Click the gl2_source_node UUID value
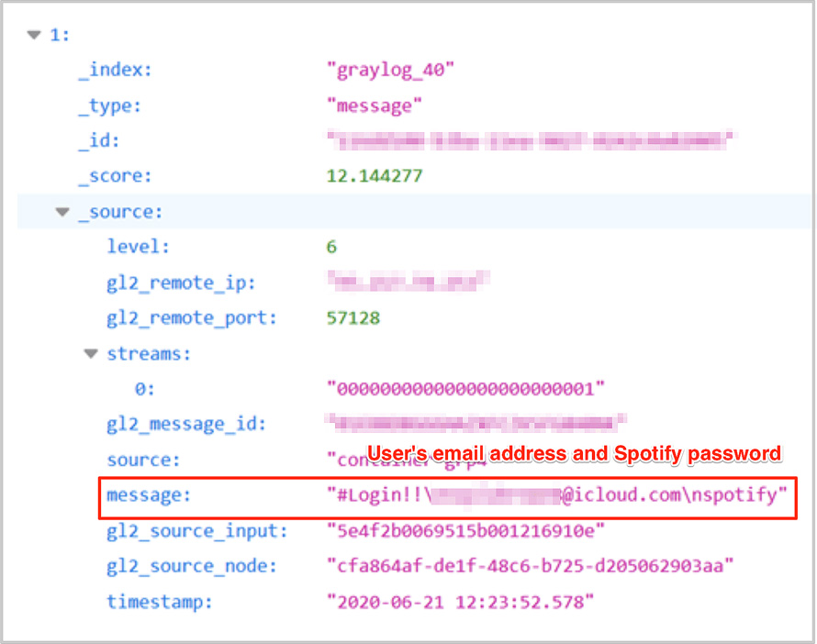 [530, 566]
